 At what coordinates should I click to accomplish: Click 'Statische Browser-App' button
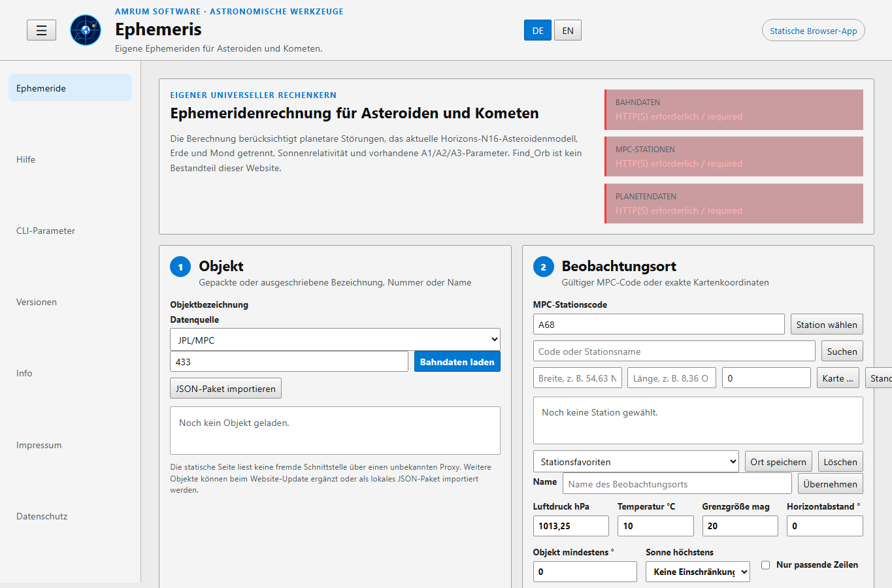coord(813,31)
